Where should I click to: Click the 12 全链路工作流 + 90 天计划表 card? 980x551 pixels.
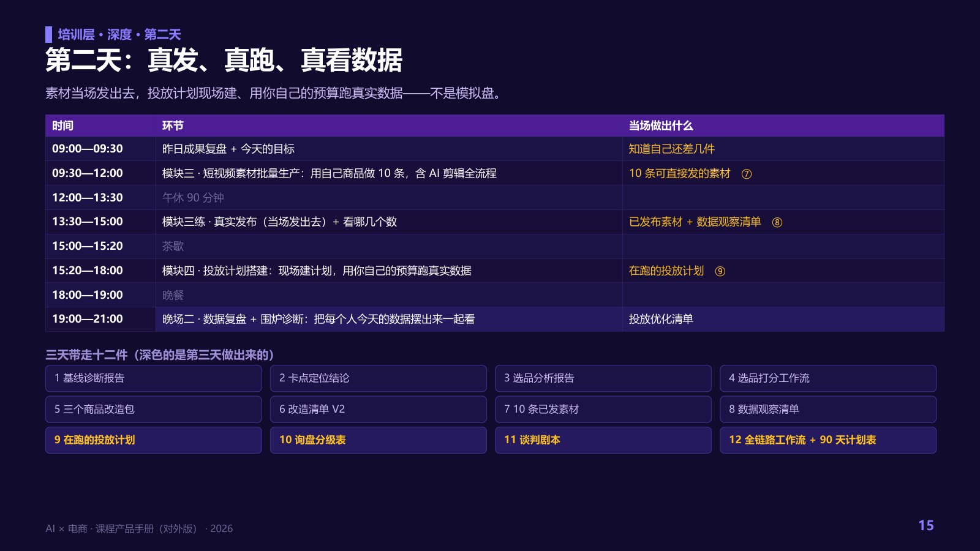pyautogui.click(x=828, y=440)
